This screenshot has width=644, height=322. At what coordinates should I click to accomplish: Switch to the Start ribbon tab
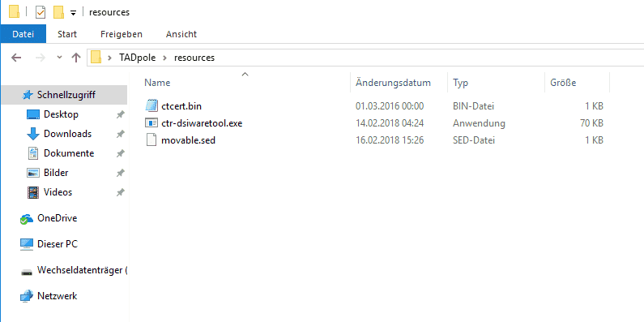coord(67,34)
